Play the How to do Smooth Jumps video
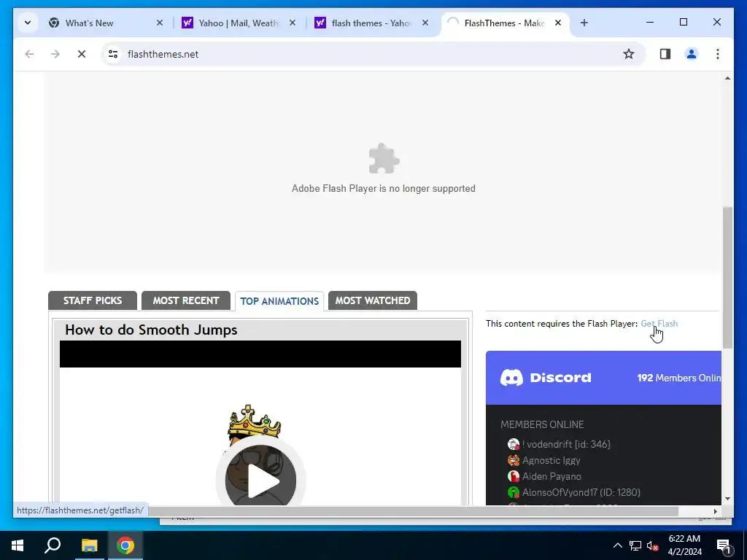Image resolution: width=747 pixels, height=560 pixels. pos(260,480)
